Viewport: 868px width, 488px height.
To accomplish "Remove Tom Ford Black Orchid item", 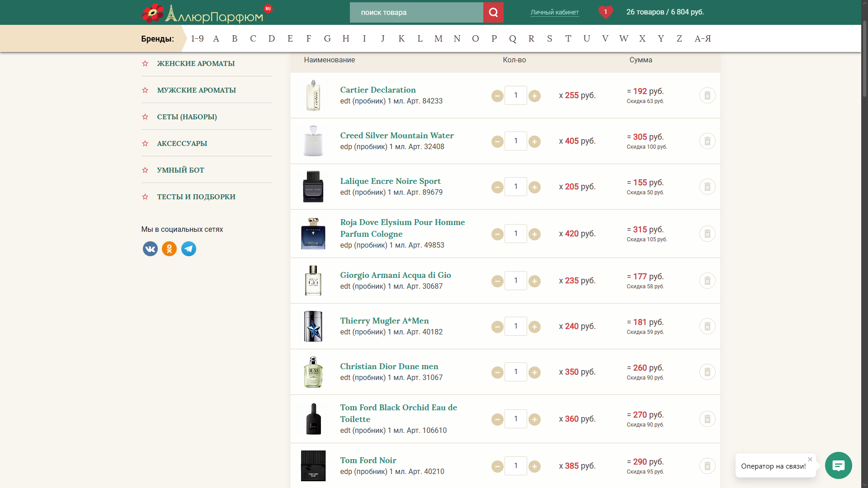I will [x=708, y=419].
